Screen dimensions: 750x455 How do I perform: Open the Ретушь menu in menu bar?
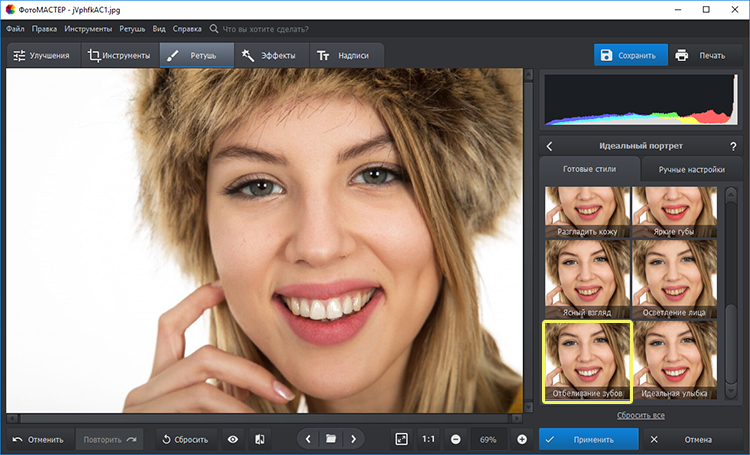(131, 29)
